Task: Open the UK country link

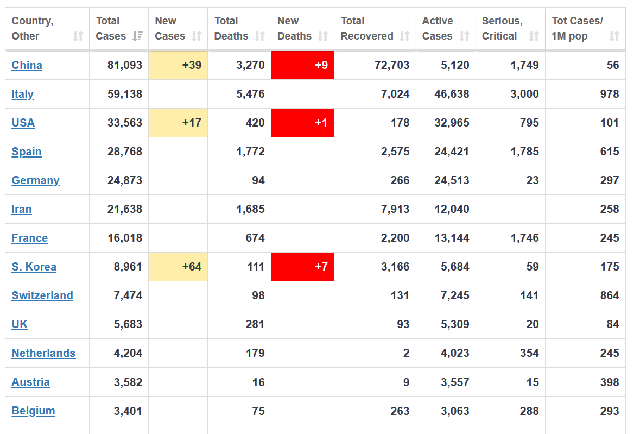Action: pyautogui.click(x=20, y=325)
